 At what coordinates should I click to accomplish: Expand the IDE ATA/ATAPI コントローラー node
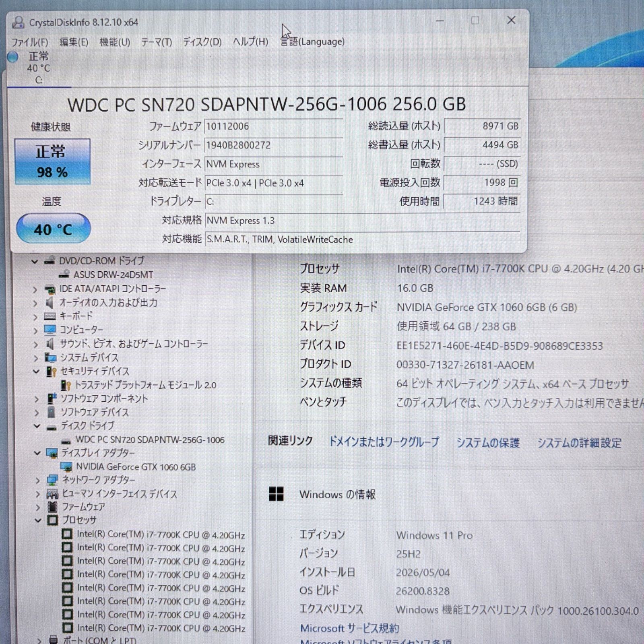pyautogui.click(x=35, y=289)
